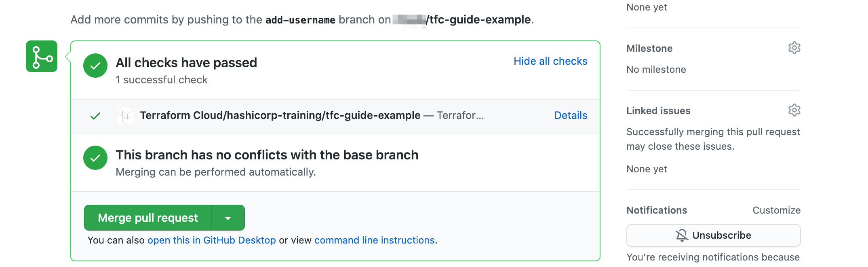This screenshot has height=267, width=868.
Task: Click the small check beside Terraform Cloud row
Action: [x=95, y=116]
